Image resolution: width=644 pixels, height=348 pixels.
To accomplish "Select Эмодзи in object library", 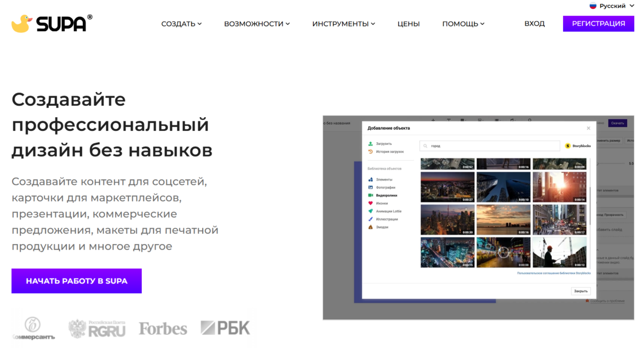I will click(x=378, y=227).
